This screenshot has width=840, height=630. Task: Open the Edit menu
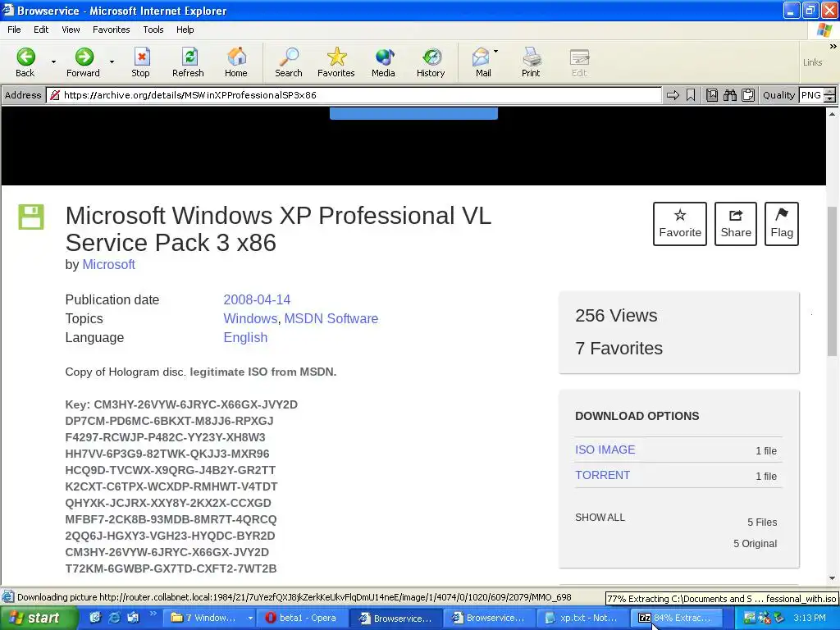tap(41, 30)
